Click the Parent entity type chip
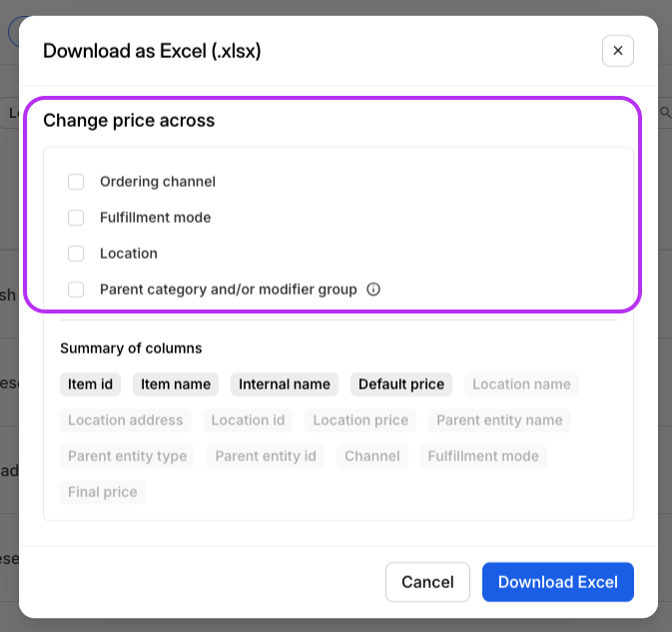The height and width of the screenshot is (632, 672). tap(128, 456)
